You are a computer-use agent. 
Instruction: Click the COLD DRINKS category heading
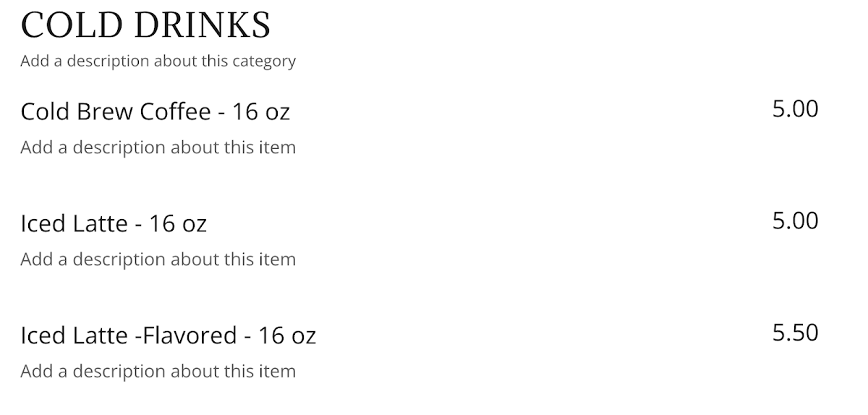tap(145, 25)
